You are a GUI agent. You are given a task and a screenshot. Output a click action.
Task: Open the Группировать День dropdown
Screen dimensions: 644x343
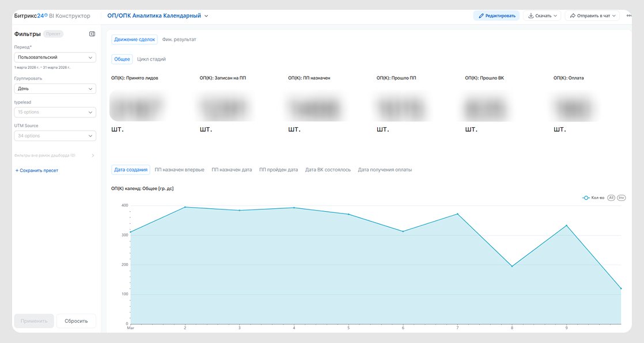pyautogui.click(x=55, y=89)
